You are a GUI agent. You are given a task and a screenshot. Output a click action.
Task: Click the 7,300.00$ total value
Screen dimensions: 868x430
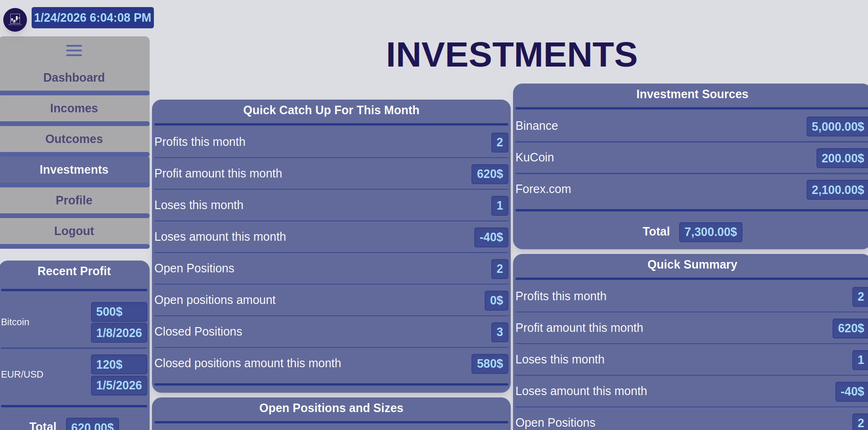(710, 232)
